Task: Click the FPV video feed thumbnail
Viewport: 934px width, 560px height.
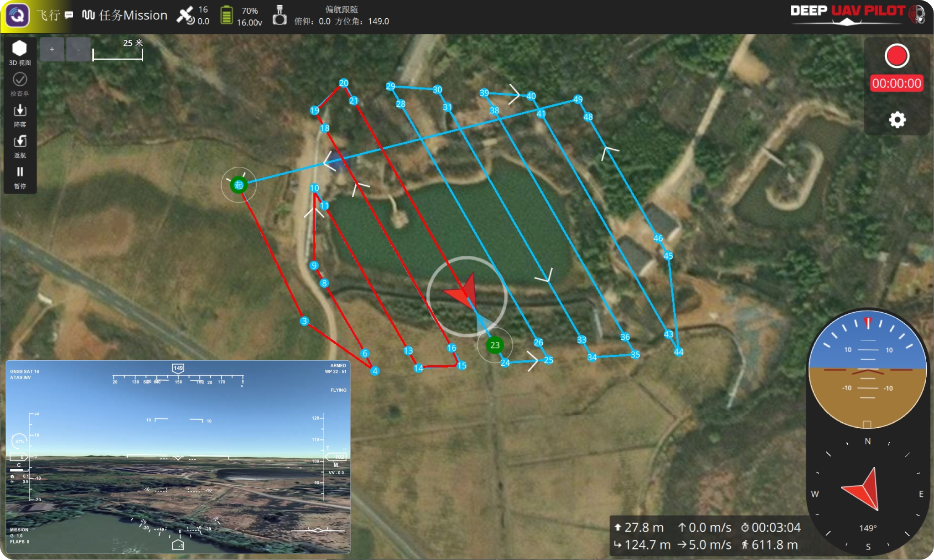Action: [178, 457]
